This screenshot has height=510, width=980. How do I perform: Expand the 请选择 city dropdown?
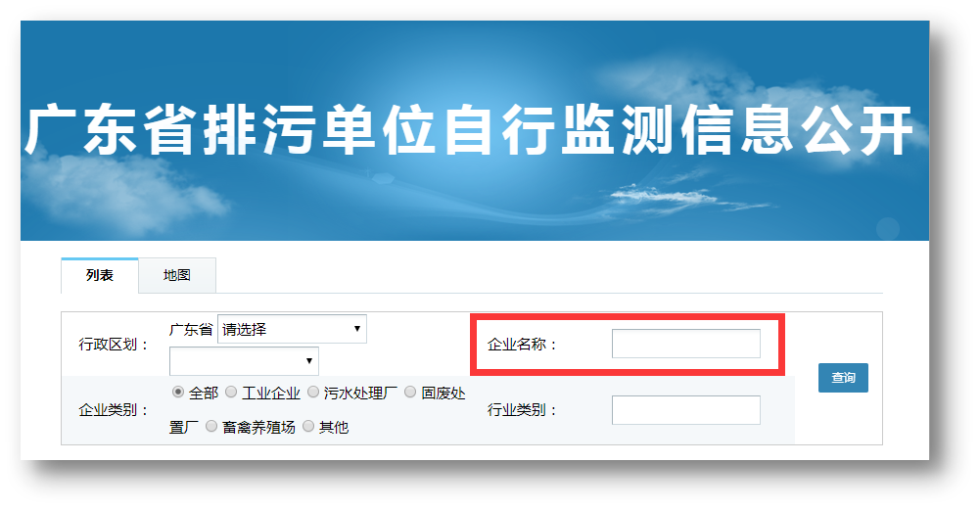(x=292, y=329)
